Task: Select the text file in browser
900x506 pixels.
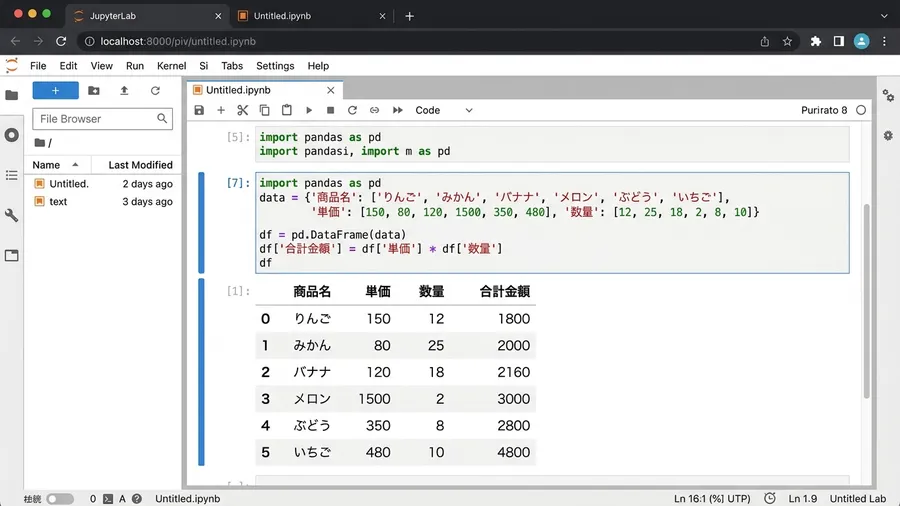Action: pos(103,201)
